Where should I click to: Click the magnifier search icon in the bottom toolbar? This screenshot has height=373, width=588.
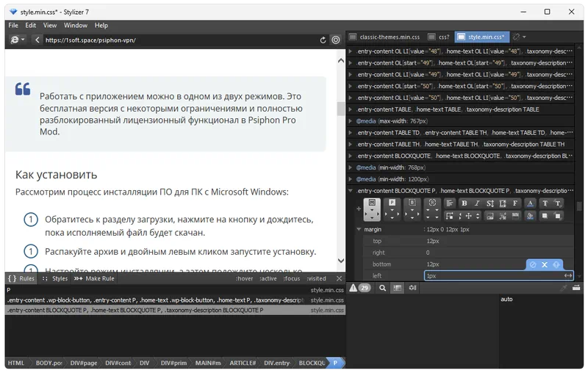tap(382, 288)
